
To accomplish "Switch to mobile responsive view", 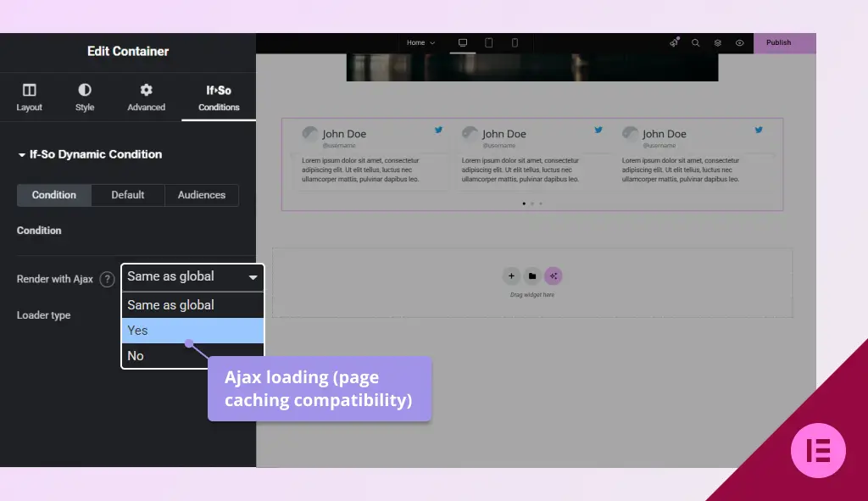I will click(515, 42).
